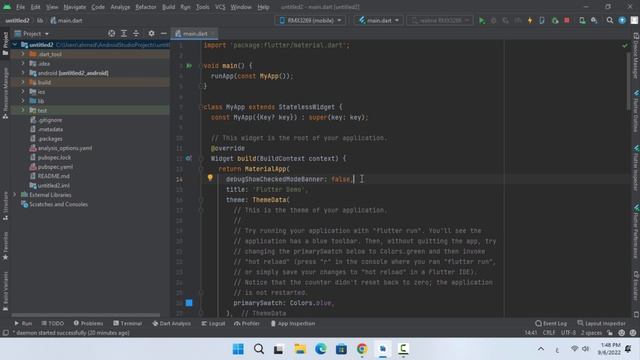Open Search Everywhere magnifier in toolbar
The image size is (640, 360).
(610, 20)
